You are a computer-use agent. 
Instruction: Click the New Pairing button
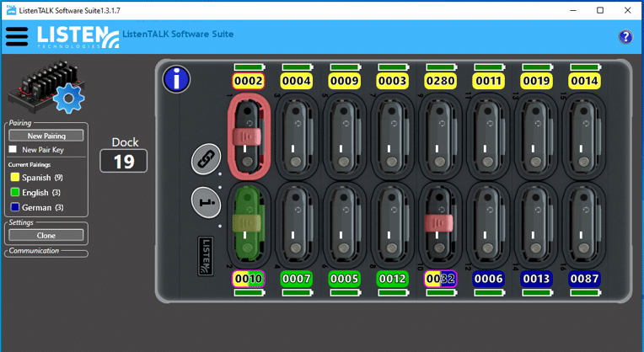coord(46,135)
